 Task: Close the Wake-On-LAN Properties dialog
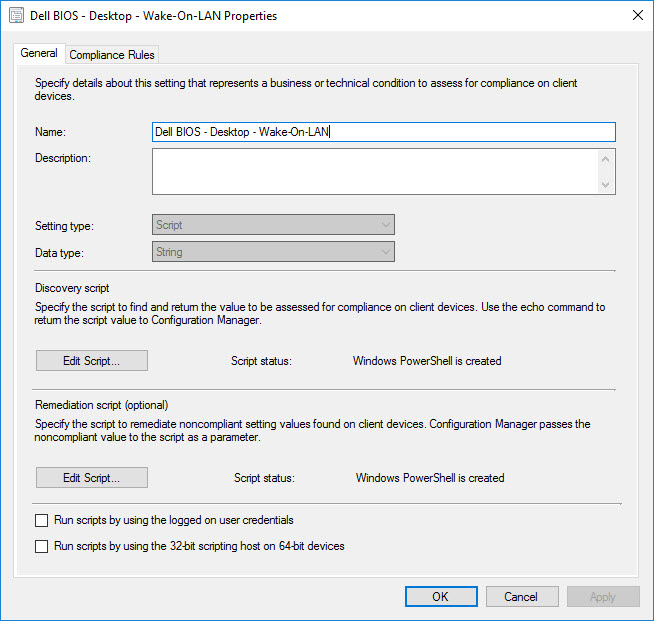coord(637,16)
